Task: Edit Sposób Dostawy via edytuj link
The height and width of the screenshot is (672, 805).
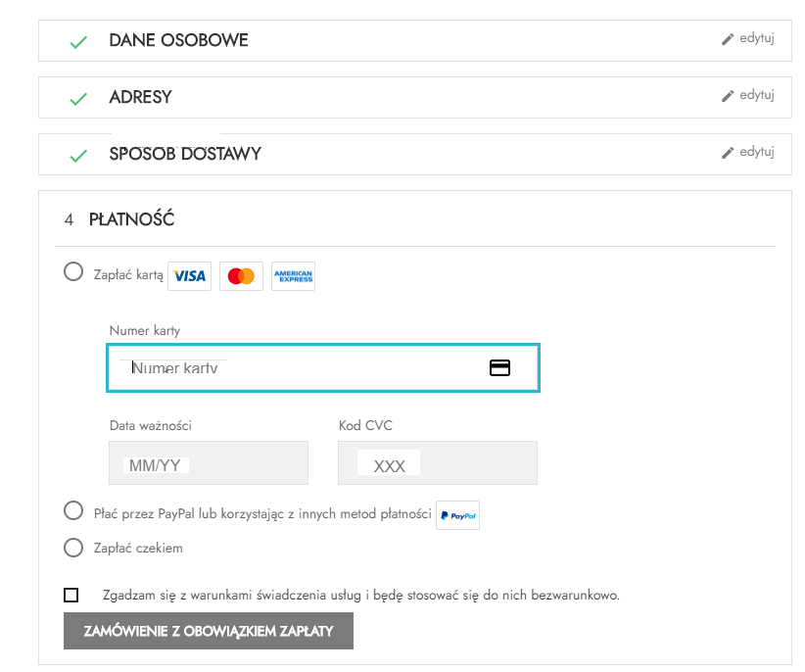Action: (x=757, y=152)
